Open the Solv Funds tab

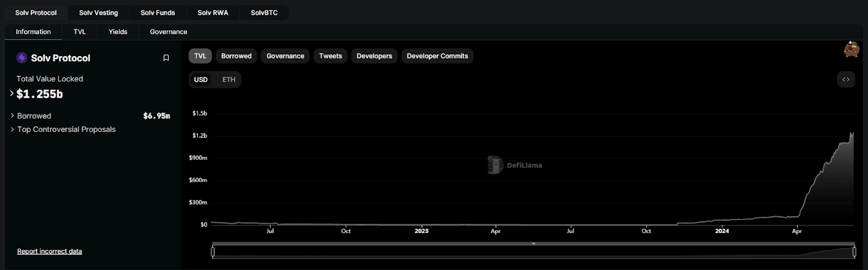(x=158, y=12)
